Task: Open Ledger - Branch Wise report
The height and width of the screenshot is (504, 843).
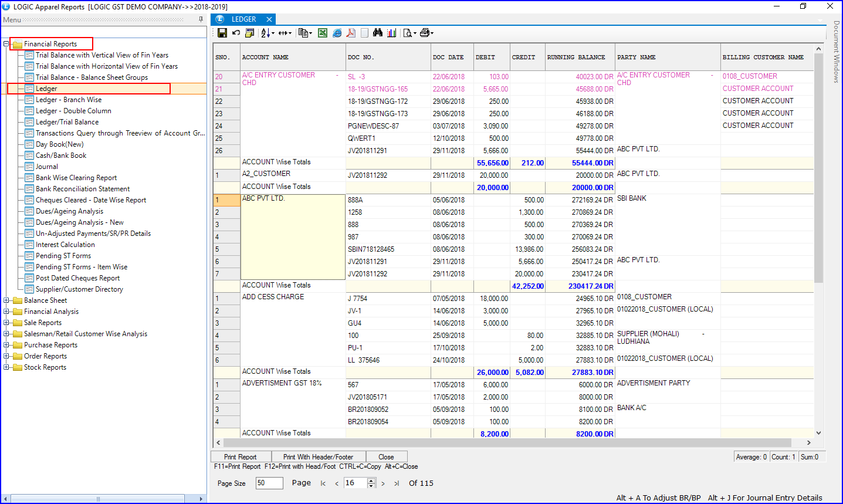Action: point(69,100)
